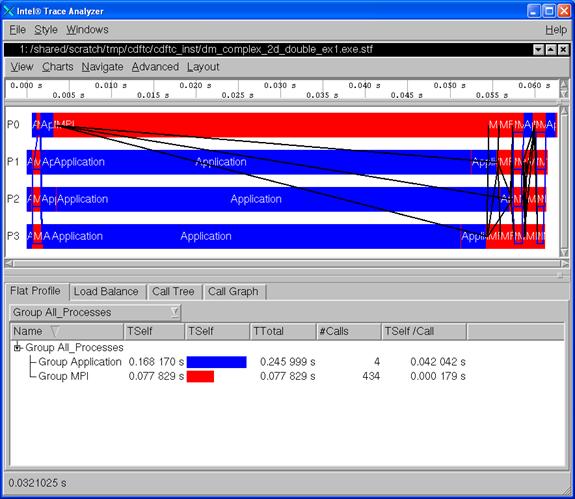This screenshot has height=499, width=575.
Task: Click the #Calls column header
Action: coord(349,331)
